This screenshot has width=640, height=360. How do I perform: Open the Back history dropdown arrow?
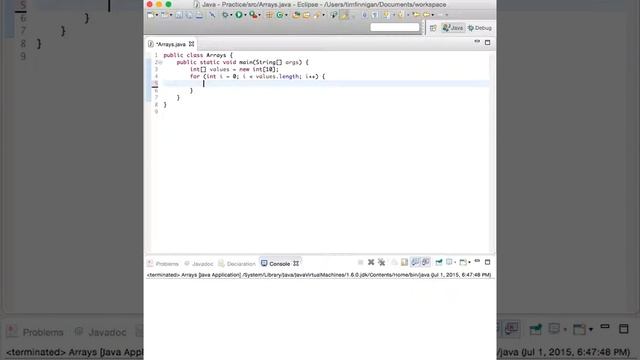(x=433, y=15)
